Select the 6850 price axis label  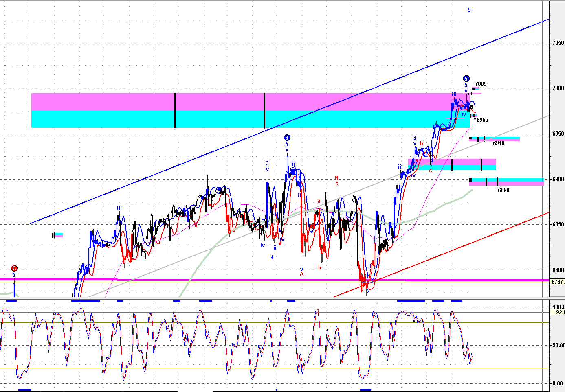[558, 224]
